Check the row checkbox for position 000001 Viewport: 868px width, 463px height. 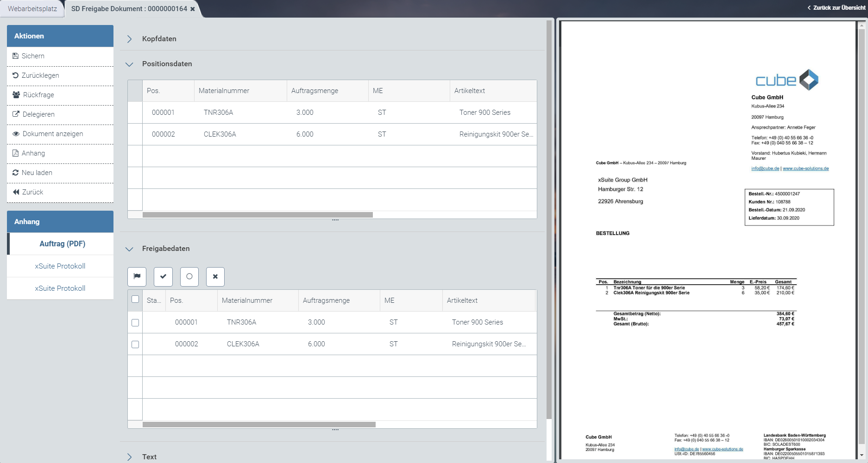click(135, 322)
